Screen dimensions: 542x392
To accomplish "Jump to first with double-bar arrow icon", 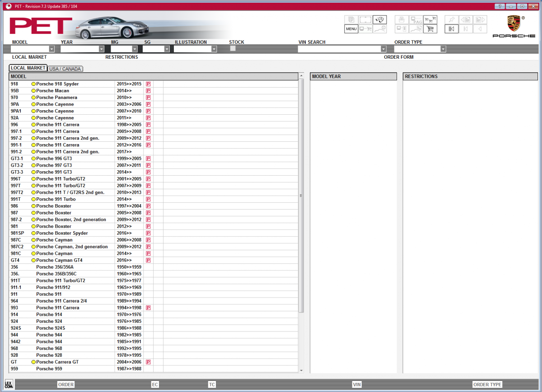I will tap(451, 29).
